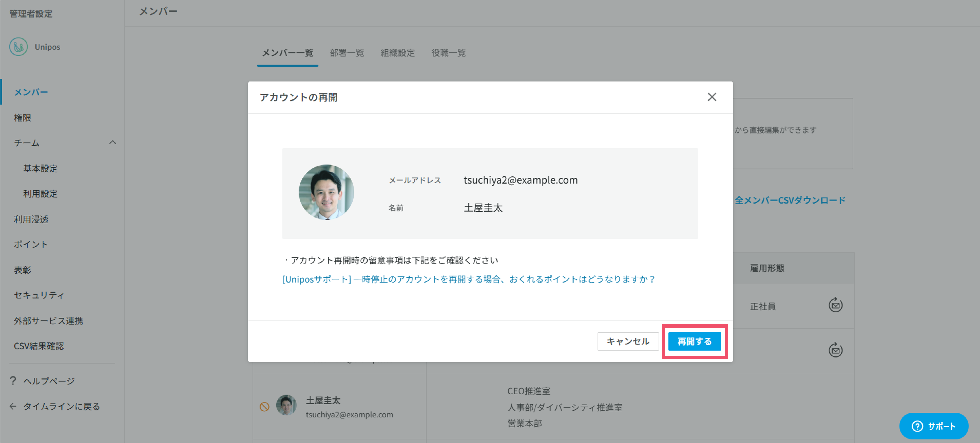Open セキュリティ in the sidebar
Image resolution: width=980 pixels, height=443 pixels.
point(39,295)
